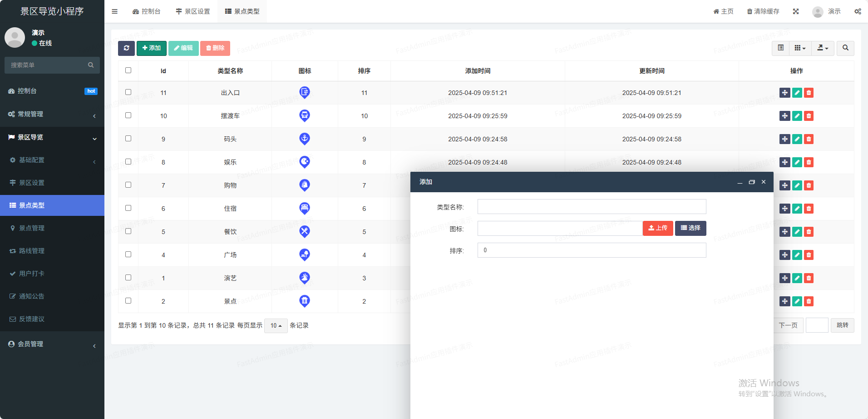Open the page size dropdown showing 10
The height and width of the screenshot is (419, 868).
point(276,326)
